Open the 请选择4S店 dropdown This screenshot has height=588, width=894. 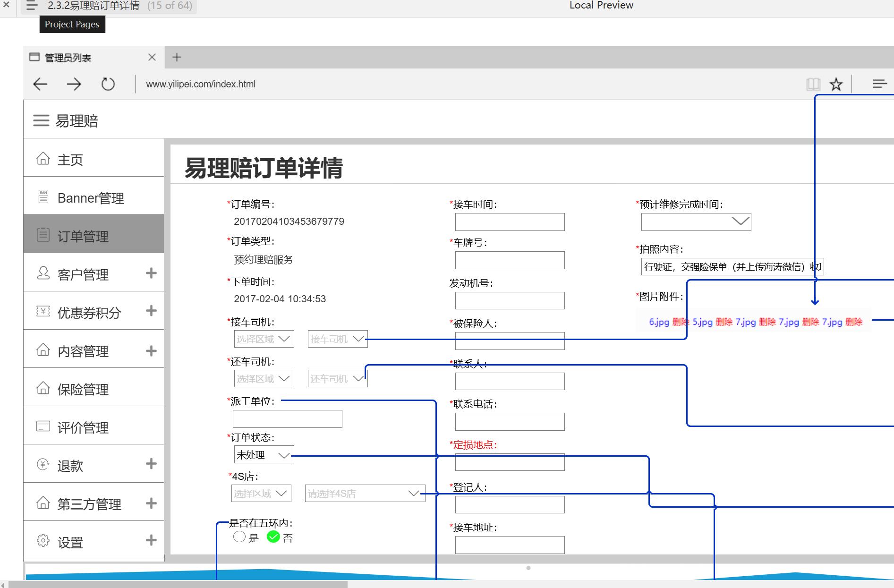click(365, 494)
